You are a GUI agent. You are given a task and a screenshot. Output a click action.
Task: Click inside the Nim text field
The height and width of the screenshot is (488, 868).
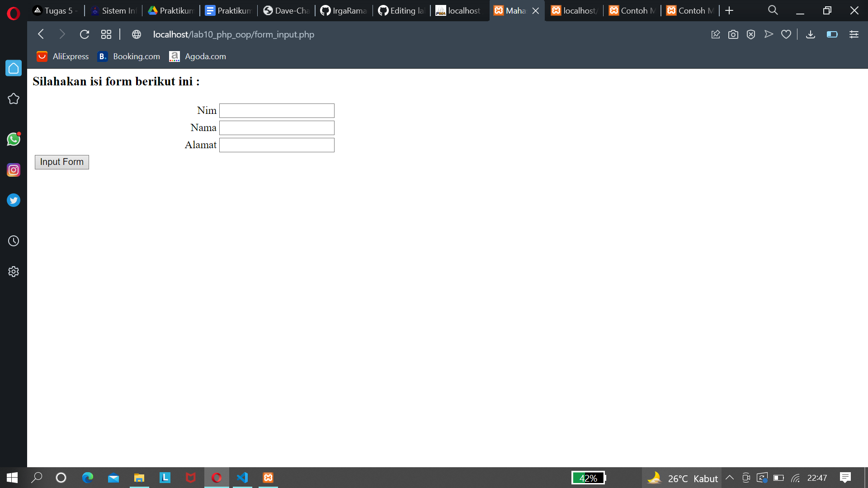[276, 110]
